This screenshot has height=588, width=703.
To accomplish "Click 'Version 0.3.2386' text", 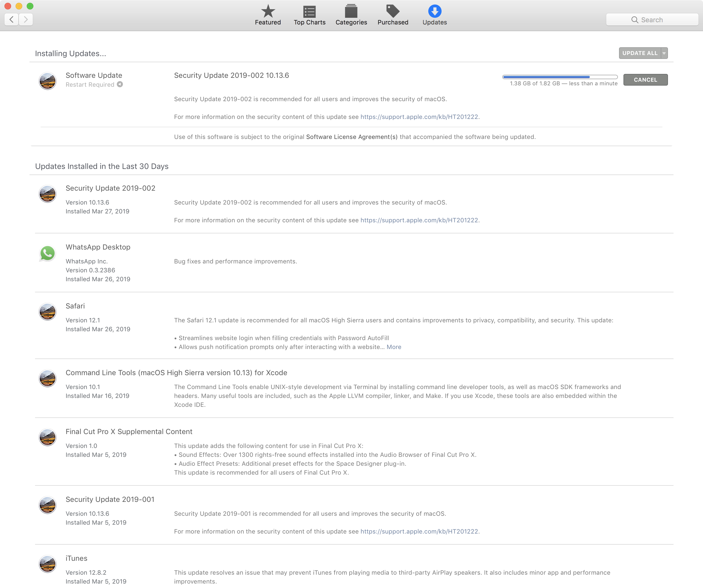I will click(x=90, y=270).
